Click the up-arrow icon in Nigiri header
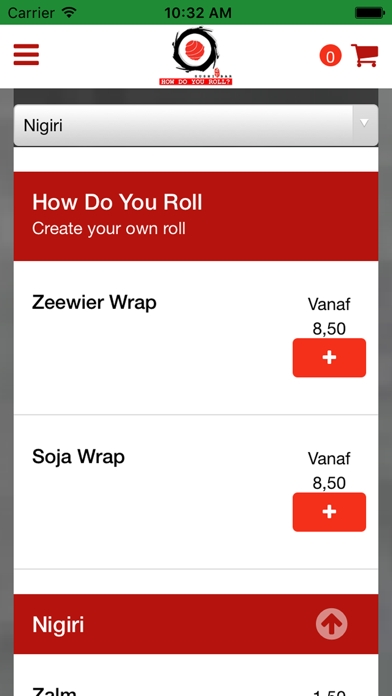The width and height of the screenshot is (392, 696). pos(332,624)
